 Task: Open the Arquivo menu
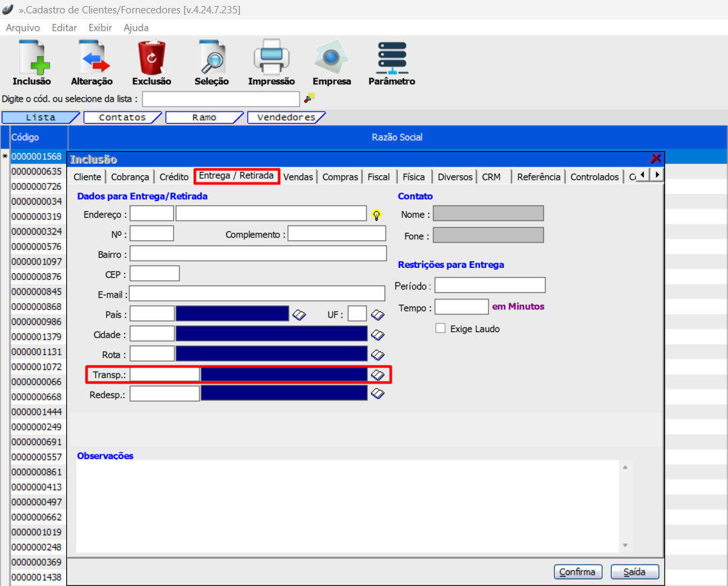point(23,28)
